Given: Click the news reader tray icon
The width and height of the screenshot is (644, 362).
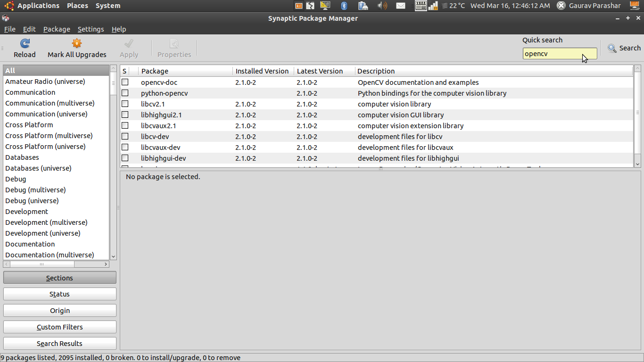Looking at the screenshot, I should click(421, 6).
